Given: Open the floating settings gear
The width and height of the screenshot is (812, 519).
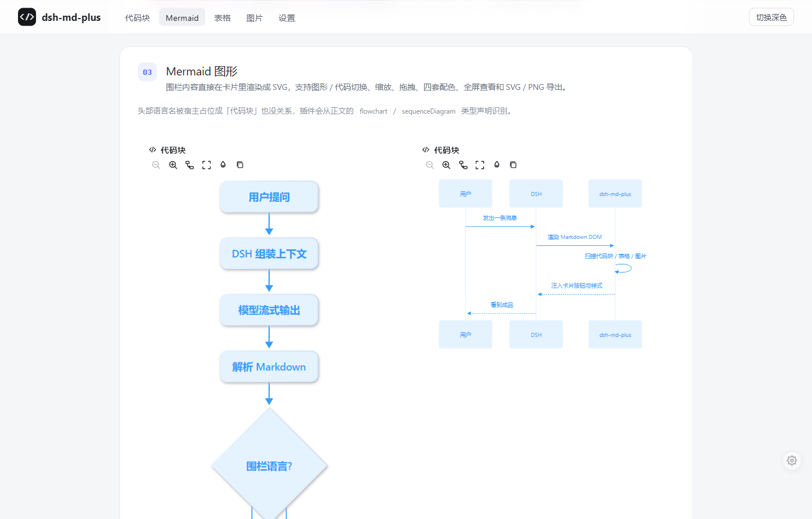Looking at the screenshot, I should pyautogui.click(x=792, y=460).
